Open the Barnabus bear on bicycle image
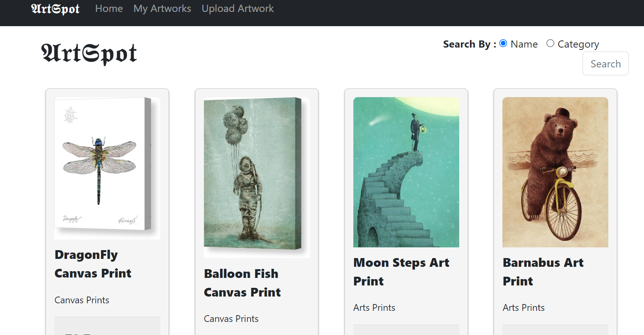The height and width of the screenshot is (335, 644). 555,172
